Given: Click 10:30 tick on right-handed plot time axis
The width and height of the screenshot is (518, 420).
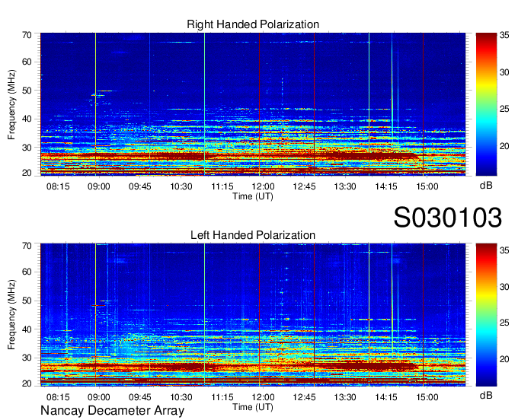Looking at the screenshot, I should click(x=181, y=186).
